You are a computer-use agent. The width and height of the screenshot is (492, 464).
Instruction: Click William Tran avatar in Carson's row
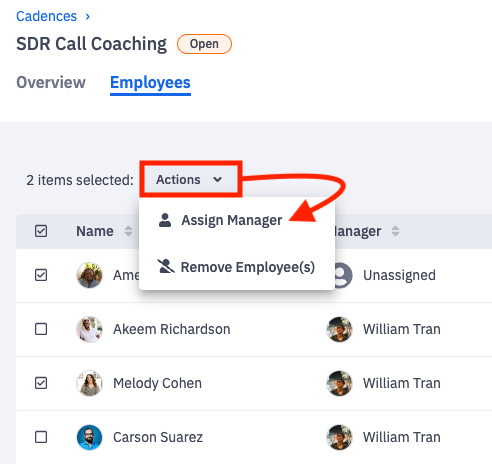point(339,437)
